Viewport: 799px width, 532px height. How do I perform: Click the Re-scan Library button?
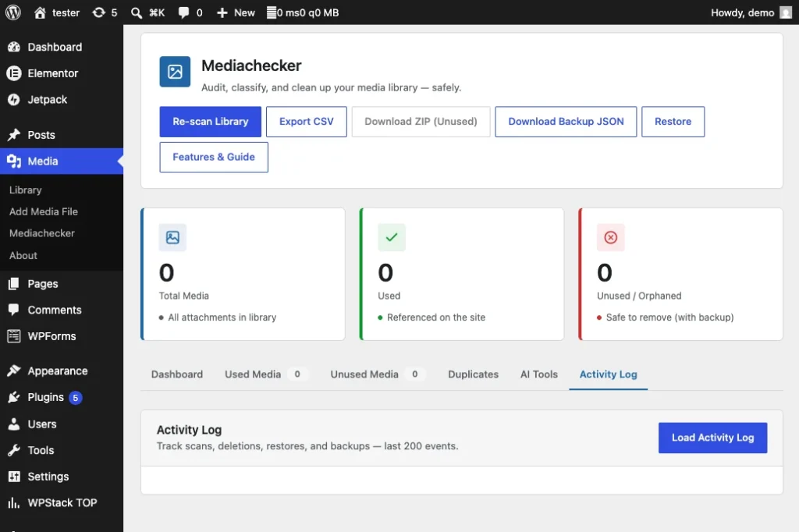(210, 122)
